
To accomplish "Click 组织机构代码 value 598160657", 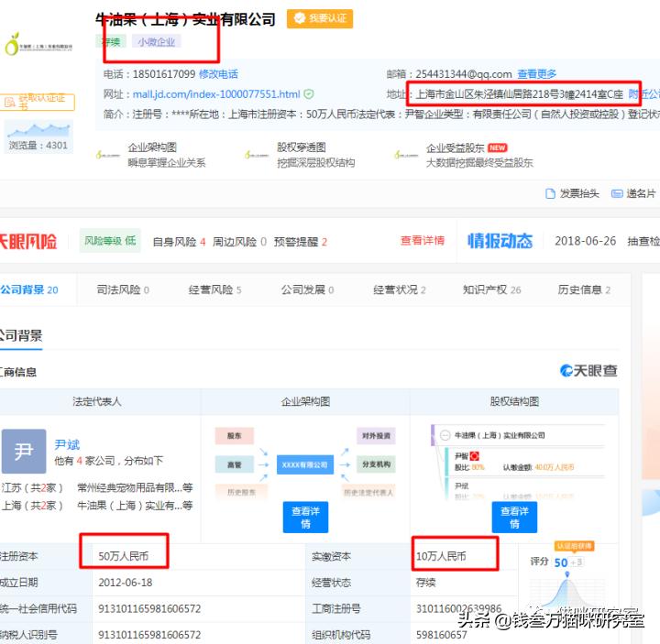I will coord(442,635).
